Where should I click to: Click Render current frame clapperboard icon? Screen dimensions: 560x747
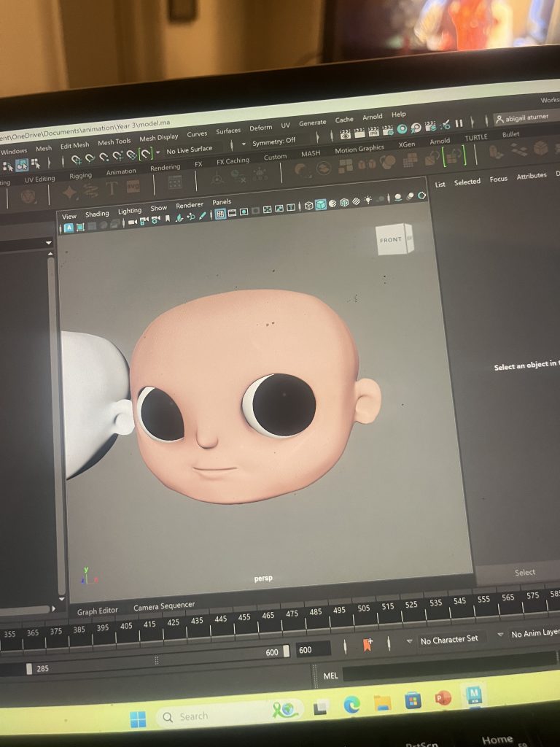[x=359, y=133]
